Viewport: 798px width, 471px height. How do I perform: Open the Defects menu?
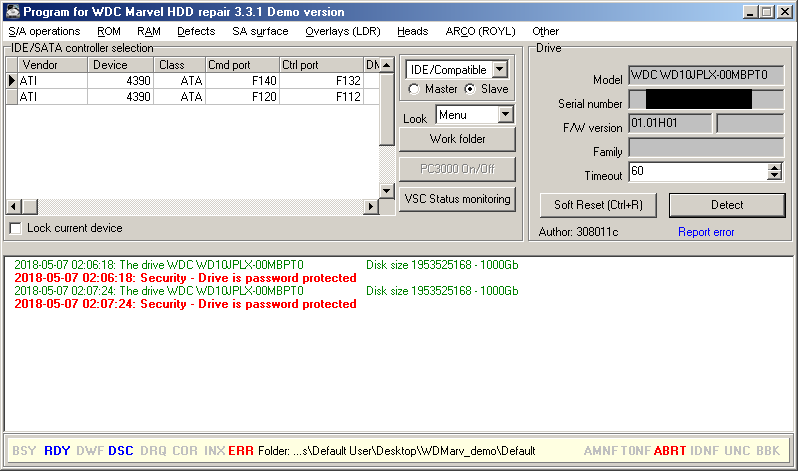[196, 32]
